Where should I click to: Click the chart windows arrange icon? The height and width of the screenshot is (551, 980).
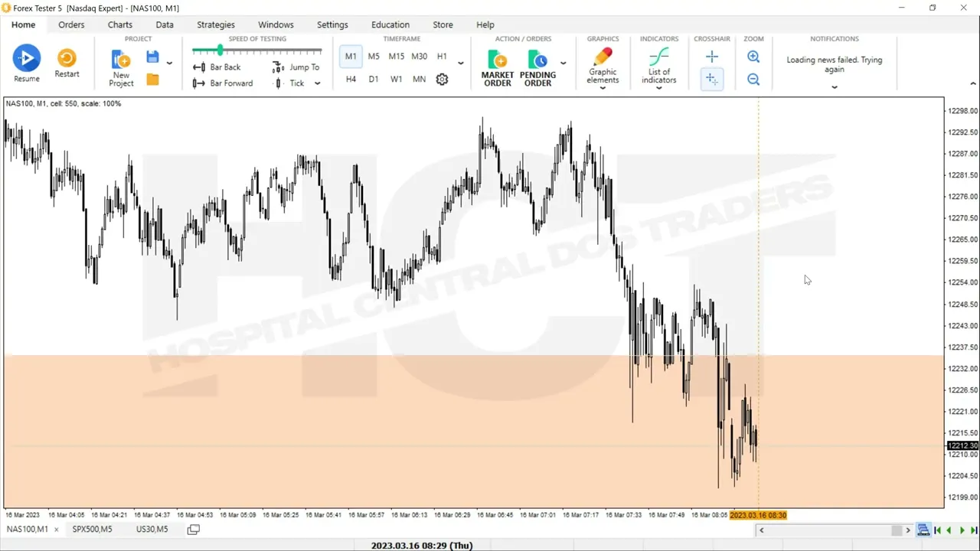(193, 530)
